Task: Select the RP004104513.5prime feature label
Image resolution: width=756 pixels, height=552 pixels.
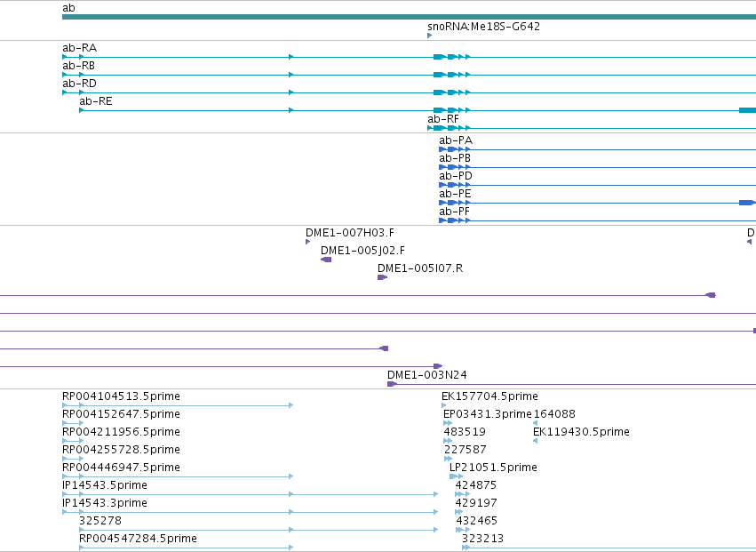Action: 121,396
